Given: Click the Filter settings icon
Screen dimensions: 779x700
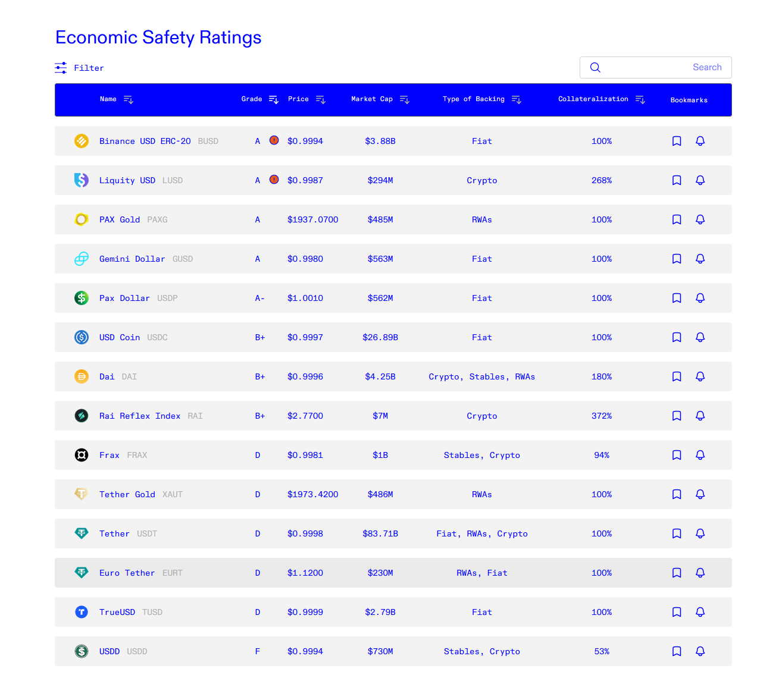Looking at the screenshot, I should pyautogui.click(x=60, y=68).
